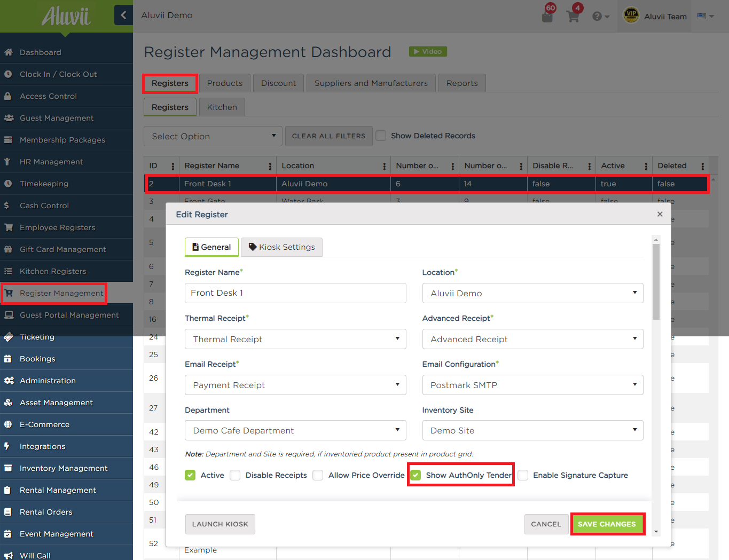This screenshot has width=729, height=560.
Task: Click the Bookings calendar icon
Action: point(9,359)
